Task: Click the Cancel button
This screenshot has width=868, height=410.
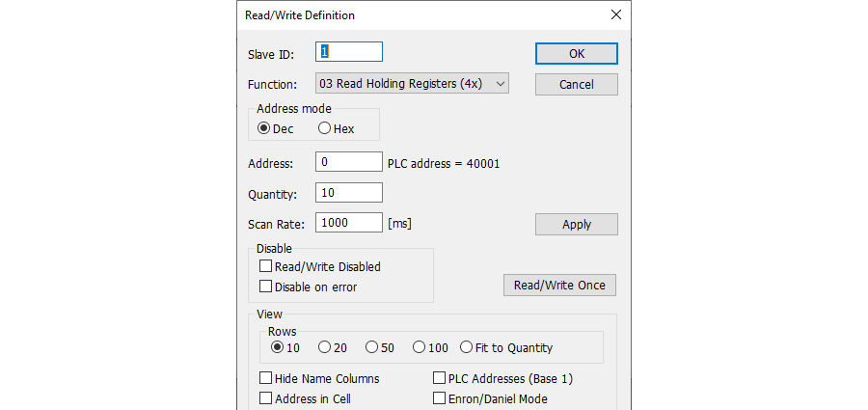Action: click(x=577, y=84)
